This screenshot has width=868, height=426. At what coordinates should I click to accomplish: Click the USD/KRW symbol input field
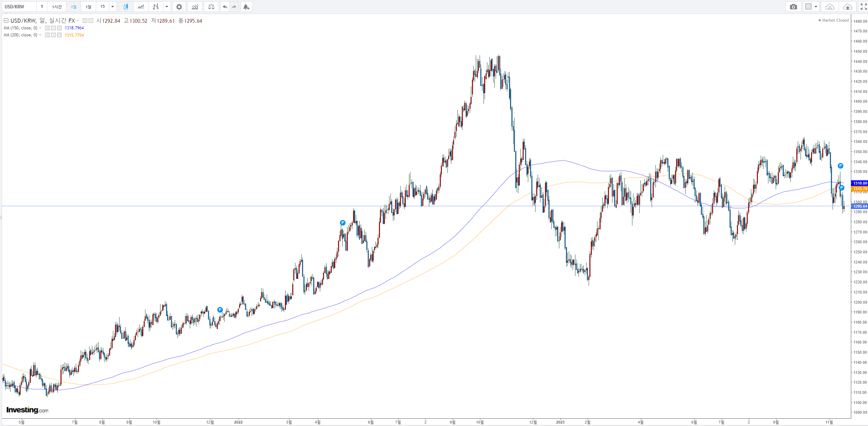pyautogui.click(x=19, y=7)
